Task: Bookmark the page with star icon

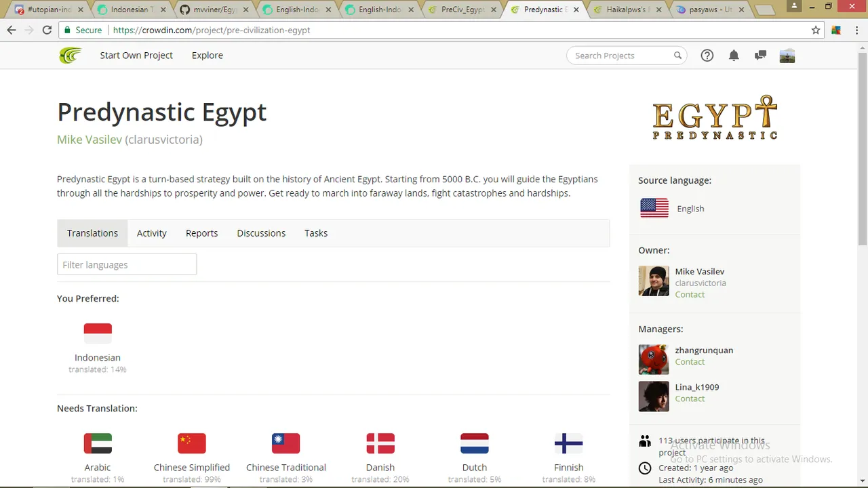Action: 816,30
